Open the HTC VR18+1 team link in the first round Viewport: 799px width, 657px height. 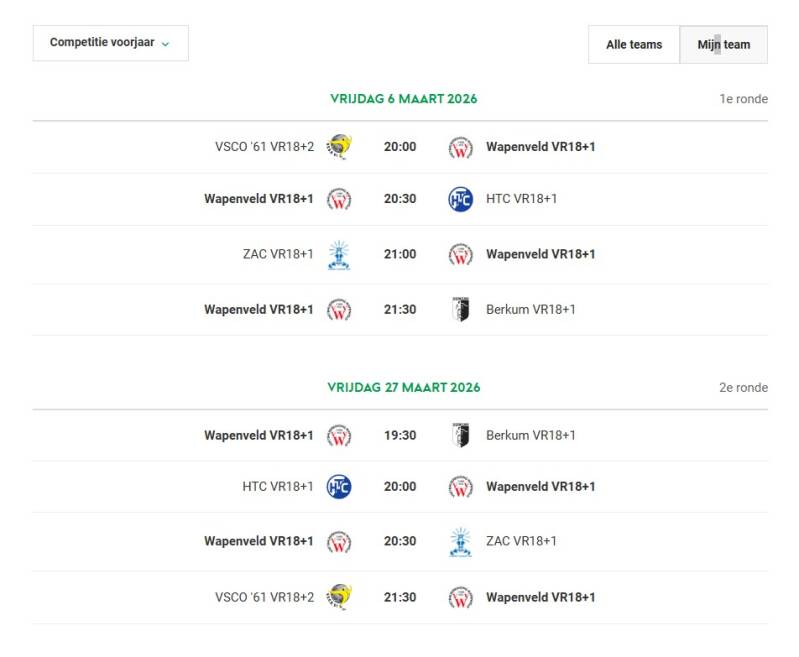click(521, 199)
